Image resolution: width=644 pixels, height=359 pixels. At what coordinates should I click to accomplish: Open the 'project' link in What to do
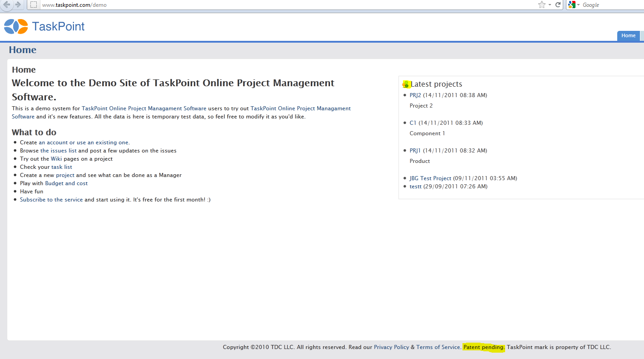pos(65,175)
